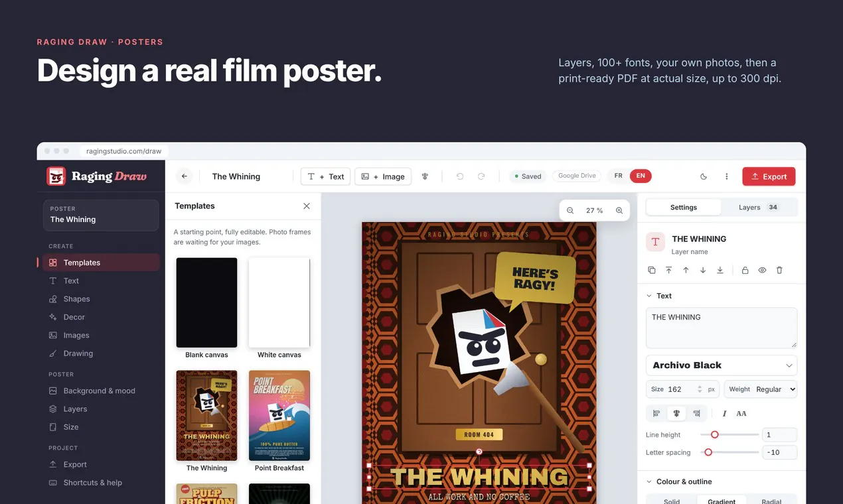Click the Raging Draw logo
The image size is (843, 504).
coord(97,176)
